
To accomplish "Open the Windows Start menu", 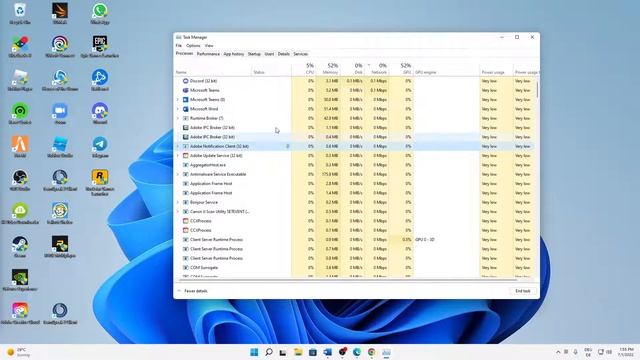I will point(254,352).
